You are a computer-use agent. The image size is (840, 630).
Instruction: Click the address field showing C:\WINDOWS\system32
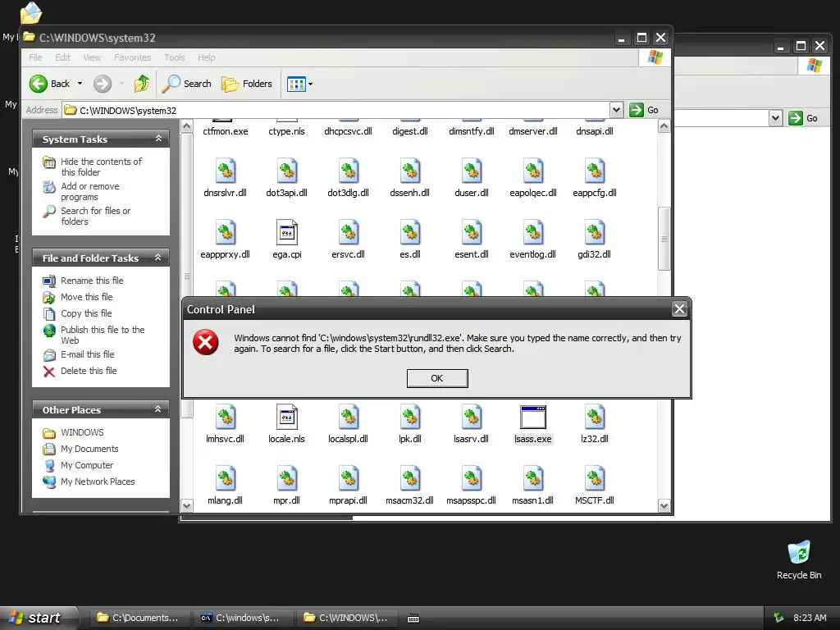click(336, 111)
